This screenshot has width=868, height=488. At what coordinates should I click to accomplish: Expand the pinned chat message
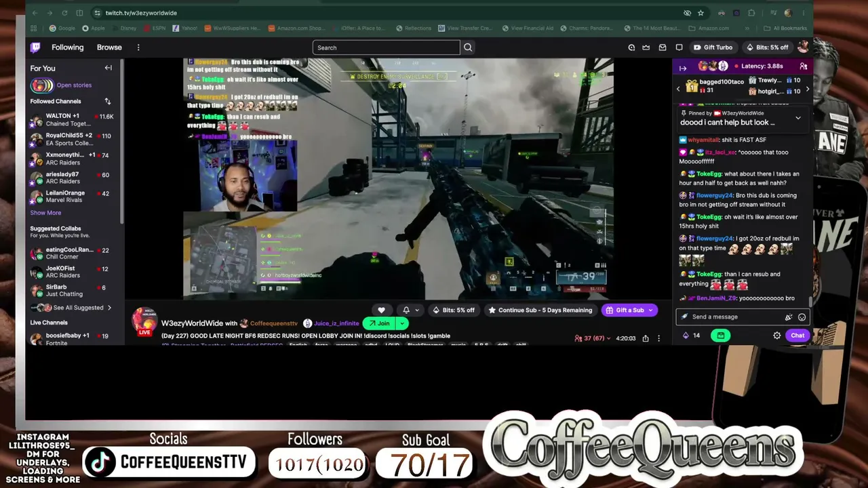tap(798, 118)
